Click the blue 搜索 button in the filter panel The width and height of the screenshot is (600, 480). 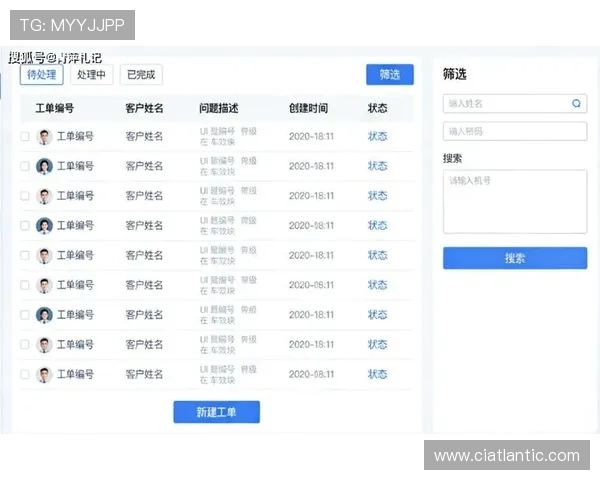515,258
